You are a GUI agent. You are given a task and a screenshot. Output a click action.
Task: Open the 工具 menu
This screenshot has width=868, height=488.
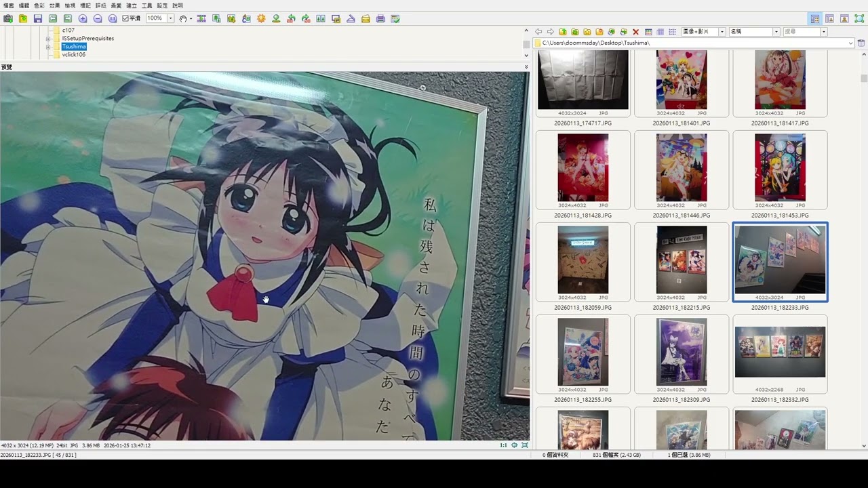coord(146,5)
